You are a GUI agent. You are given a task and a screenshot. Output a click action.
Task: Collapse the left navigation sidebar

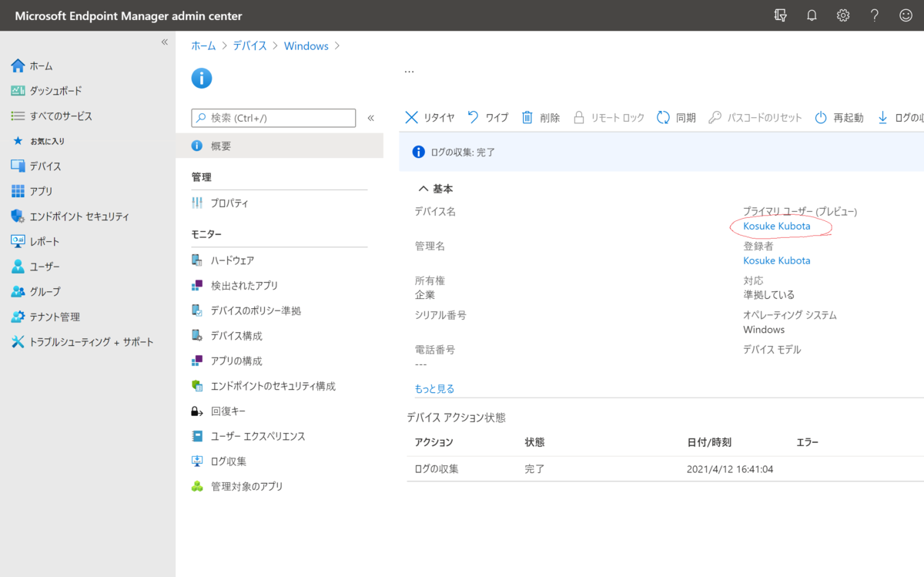tap(164, 42)
